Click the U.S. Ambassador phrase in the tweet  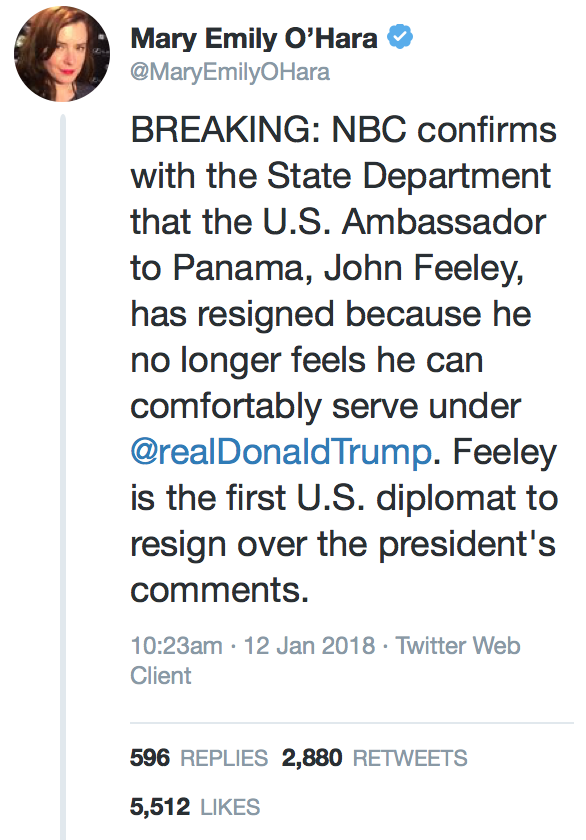pyautogui.click(x=404, y=222)
